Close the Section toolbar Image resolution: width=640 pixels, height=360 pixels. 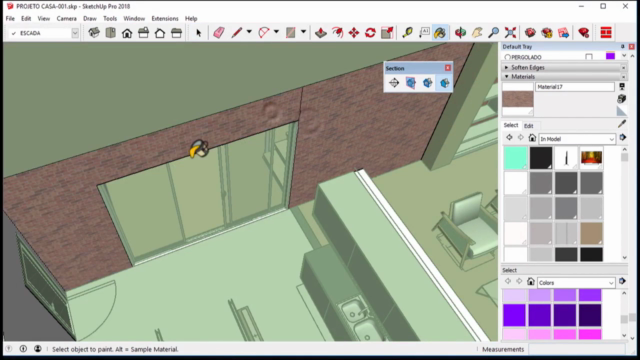click(448, 68)
